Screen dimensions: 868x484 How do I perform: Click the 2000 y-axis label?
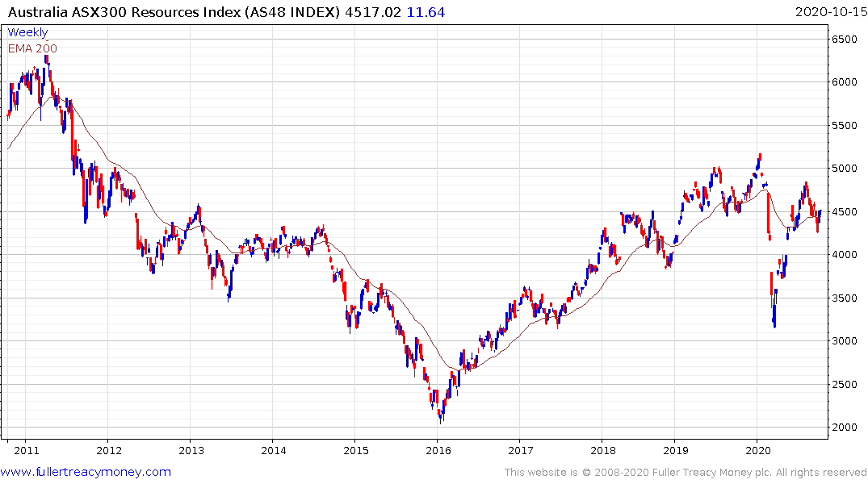coord(845,427)
